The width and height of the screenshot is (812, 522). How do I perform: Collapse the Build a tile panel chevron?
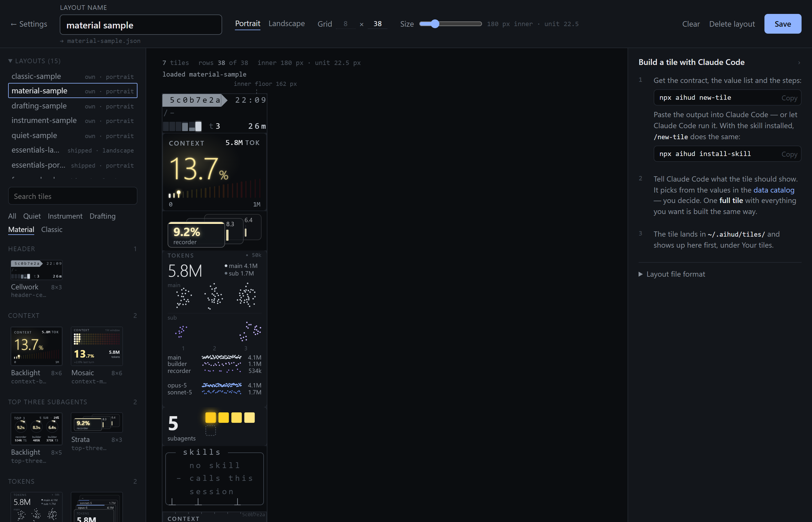click(x=799, y=63)
